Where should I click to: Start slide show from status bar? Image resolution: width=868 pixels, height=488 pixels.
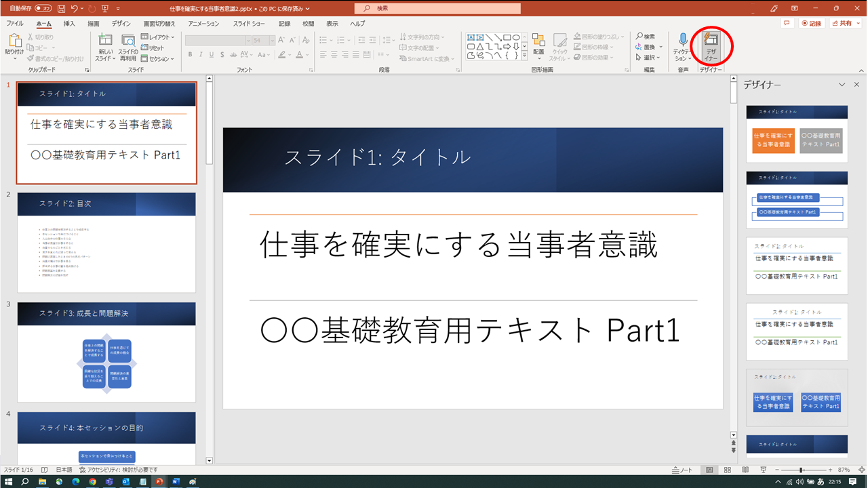tap(763, 470)
